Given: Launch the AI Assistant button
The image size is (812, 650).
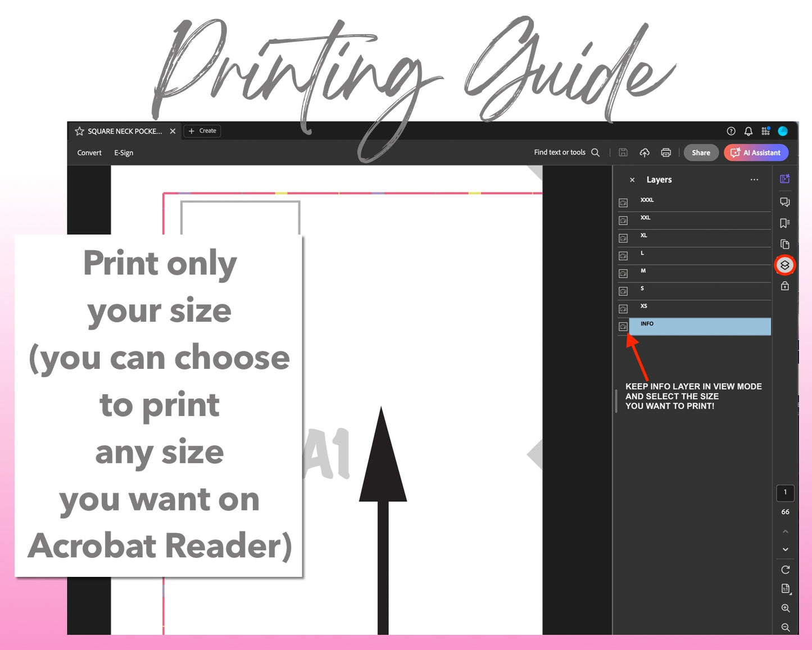Looking at the screenshot, I should pyautogui.click(x=756, y=152).
